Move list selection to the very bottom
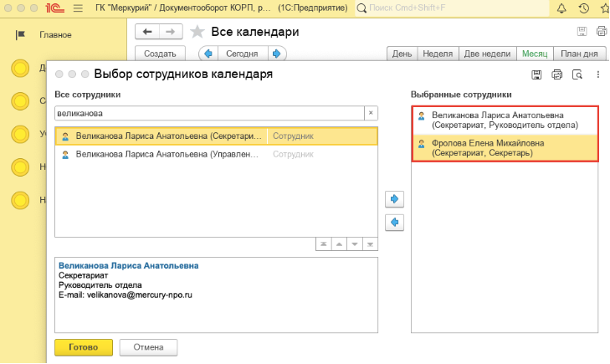Image resolution: width=610 pixels, height=364 pixels. tap(369, 244)
